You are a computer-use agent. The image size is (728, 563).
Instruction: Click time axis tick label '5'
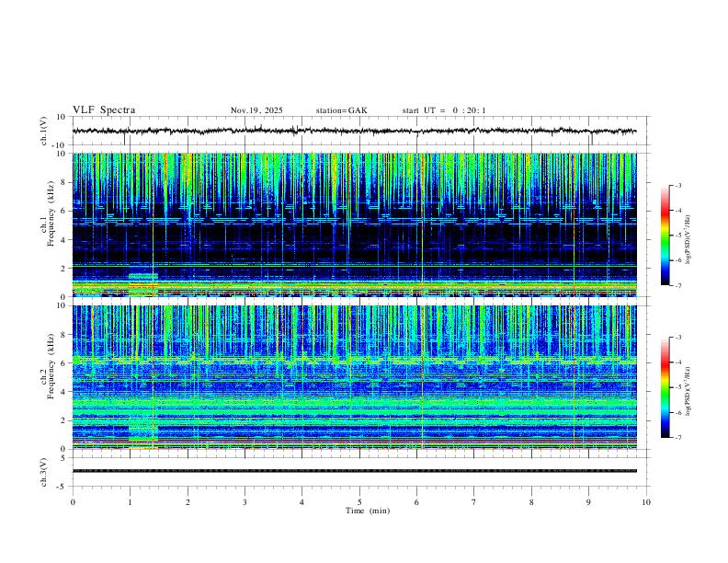(359, 502)
